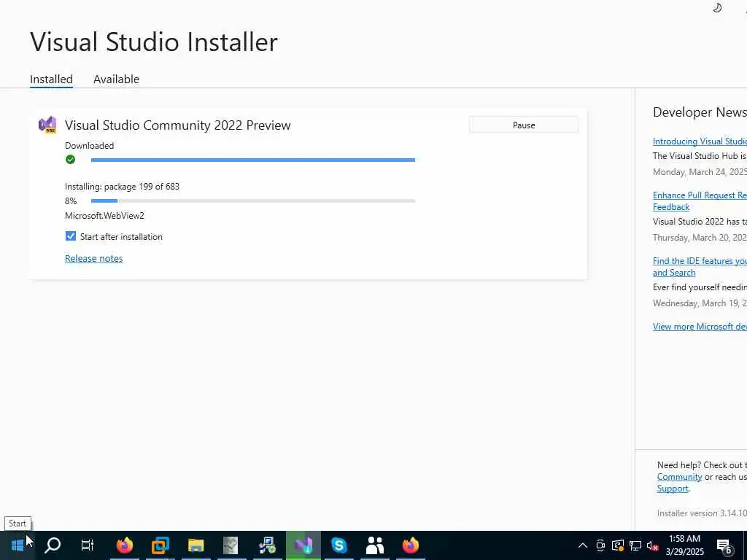This screenshot has height=560, width=747.
Task: Switch to the Available tab
Action: click(116, 79)
